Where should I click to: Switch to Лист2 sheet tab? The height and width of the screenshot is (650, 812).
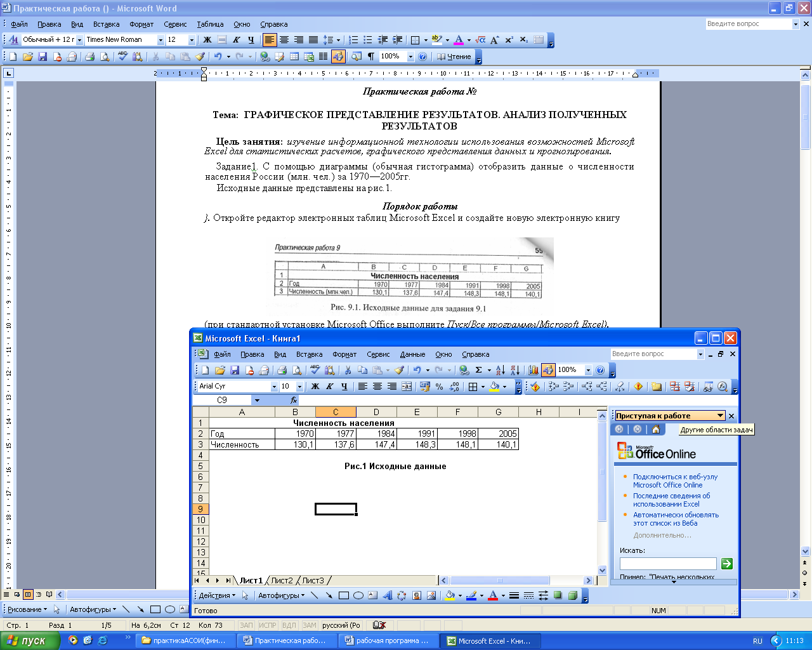tap(282, 580)
